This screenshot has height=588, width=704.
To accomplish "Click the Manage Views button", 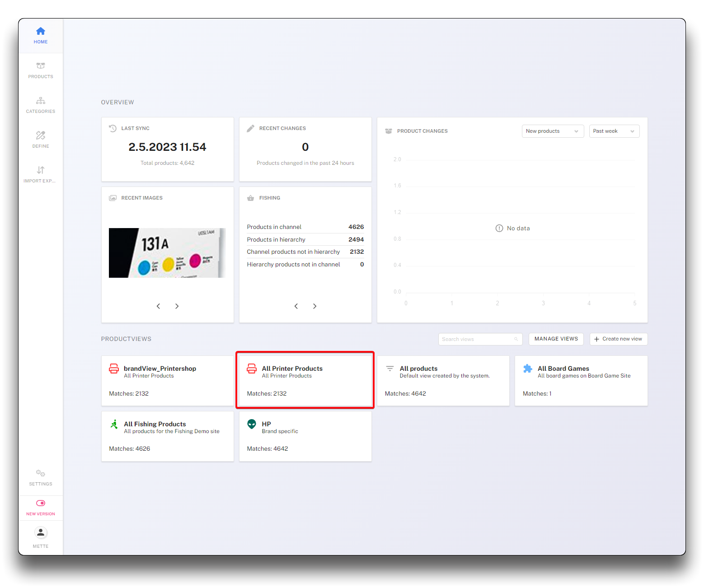I will point(556,339).
